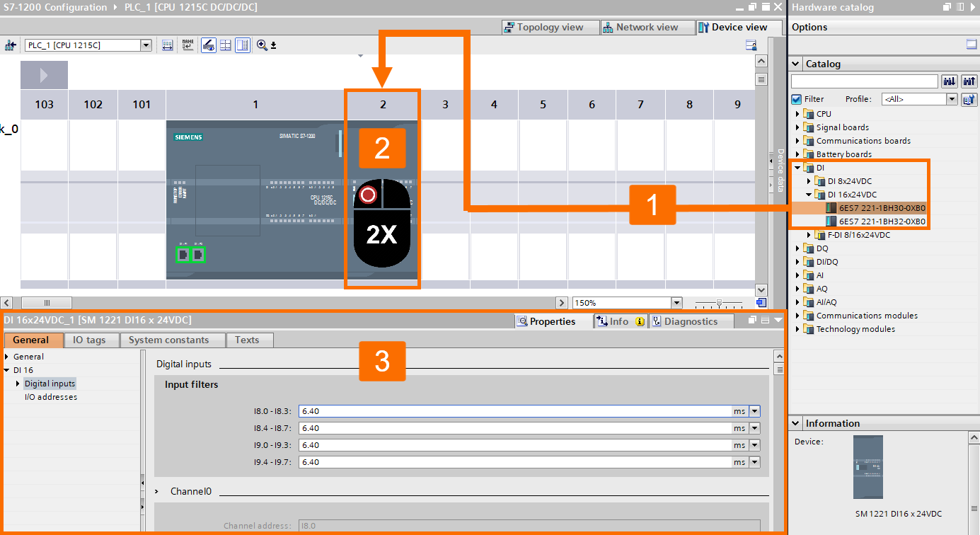
Task: Open the I9.4 - I9.7 filter ms dropdown
Action: pos(754,462)
